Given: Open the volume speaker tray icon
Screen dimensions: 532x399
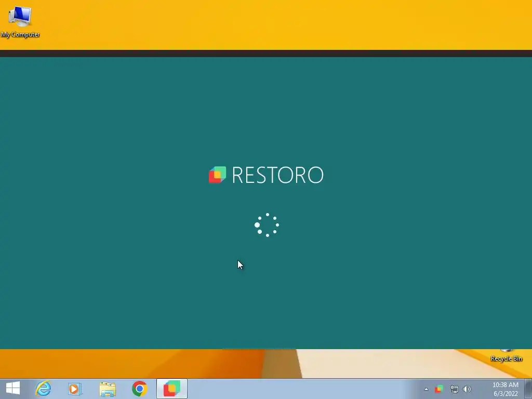Looking at the screenshot, I should coord(467,389).
